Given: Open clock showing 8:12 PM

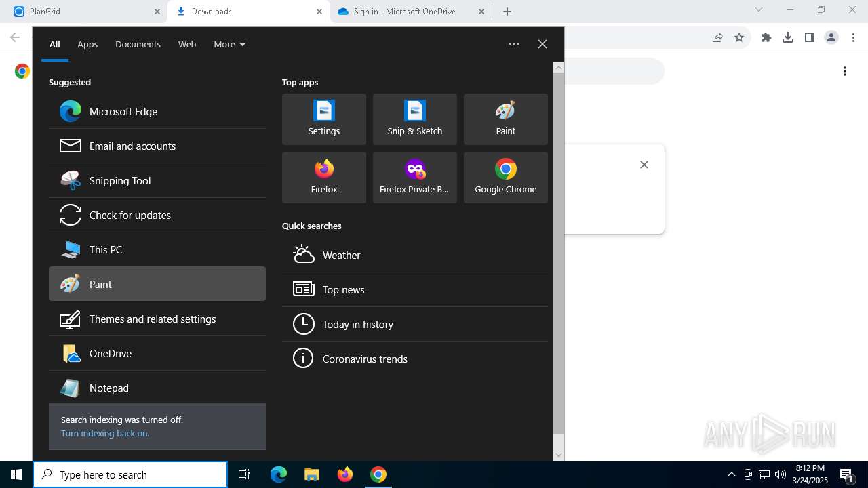Looking at the screenshot, I should pyautogui.click(x=810, y=474).
